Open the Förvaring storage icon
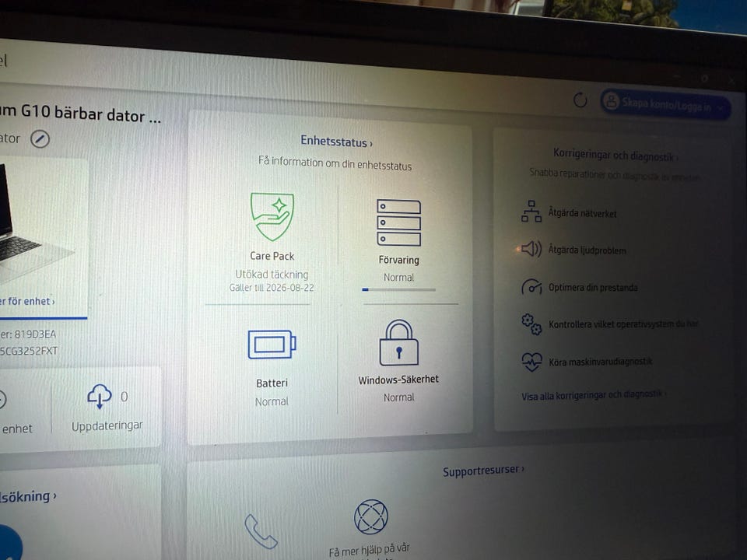The width and height of the screenshot is (747, 560). pyautogui.click(x=398, y=222)
